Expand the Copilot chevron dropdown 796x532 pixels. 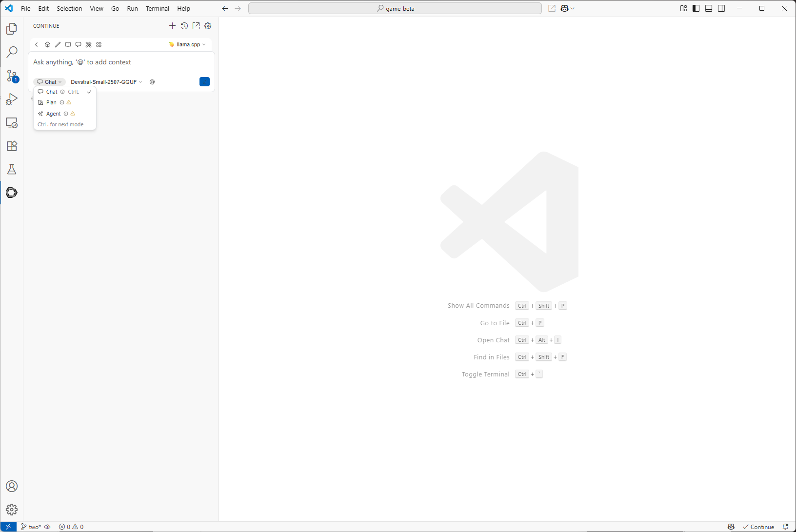point(573,8)
